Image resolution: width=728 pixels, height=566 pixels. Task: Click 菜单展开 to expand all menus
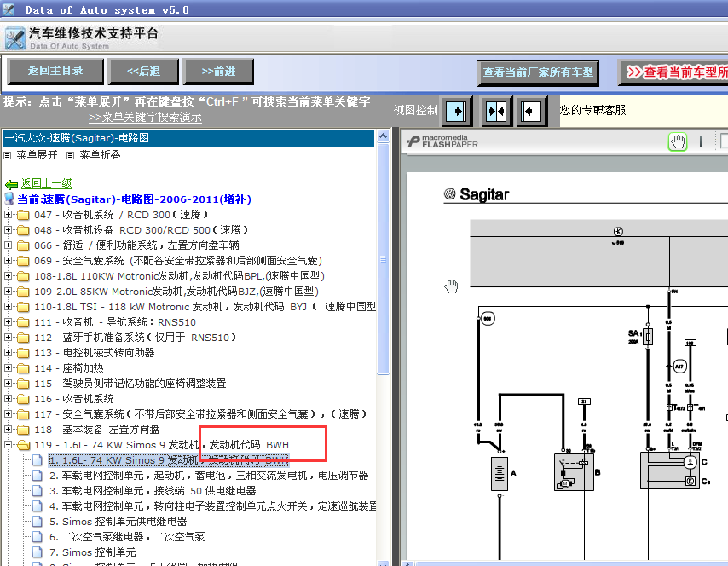coord(38,155)
